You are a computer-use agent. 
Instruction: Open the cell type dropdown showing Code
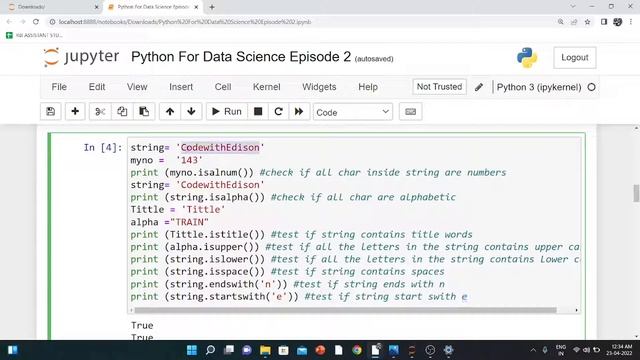tap(353, 112)
